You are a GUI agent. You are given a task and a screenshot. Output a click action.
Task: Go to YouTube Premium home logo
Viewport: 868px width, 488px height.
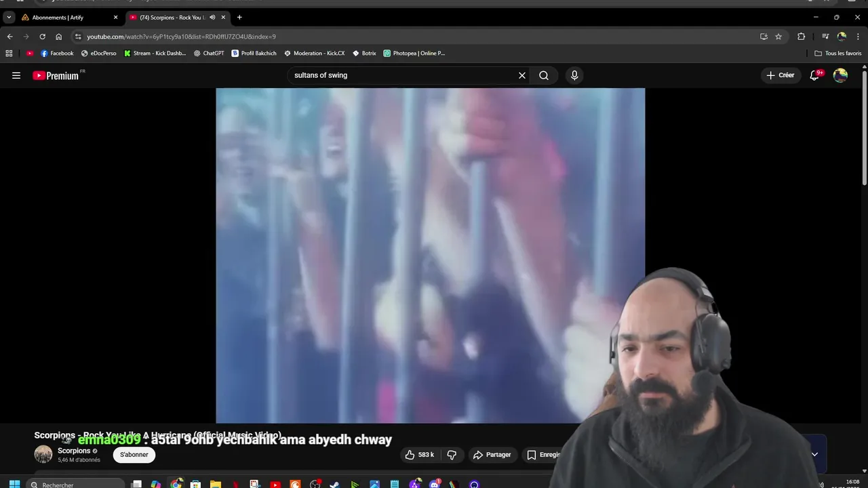click(x=56, y=75)
